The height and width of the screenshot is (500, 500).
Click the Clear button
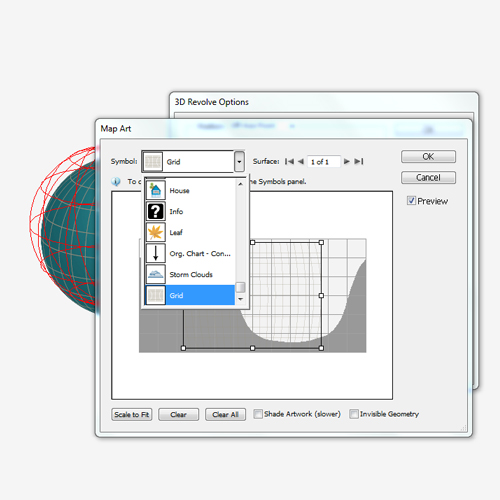[x=179, y=414]
